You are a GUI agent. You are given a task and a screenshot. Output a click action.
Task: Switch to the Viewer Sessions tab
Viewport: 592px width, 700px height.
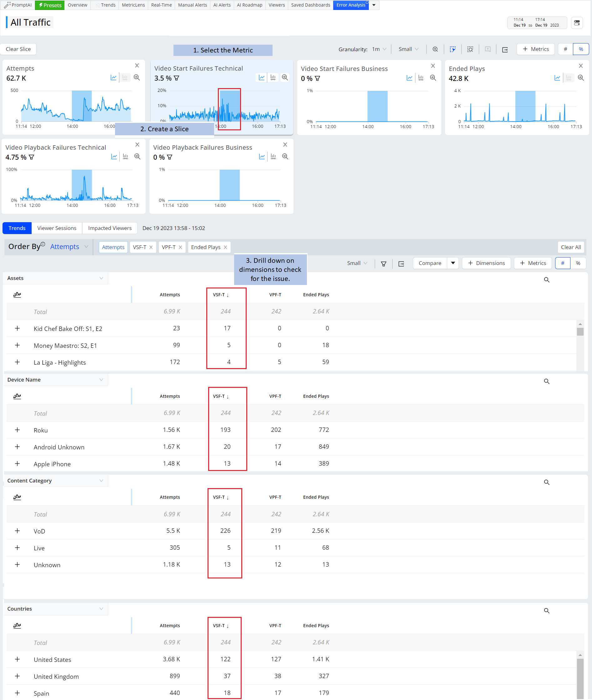[57, 228]
